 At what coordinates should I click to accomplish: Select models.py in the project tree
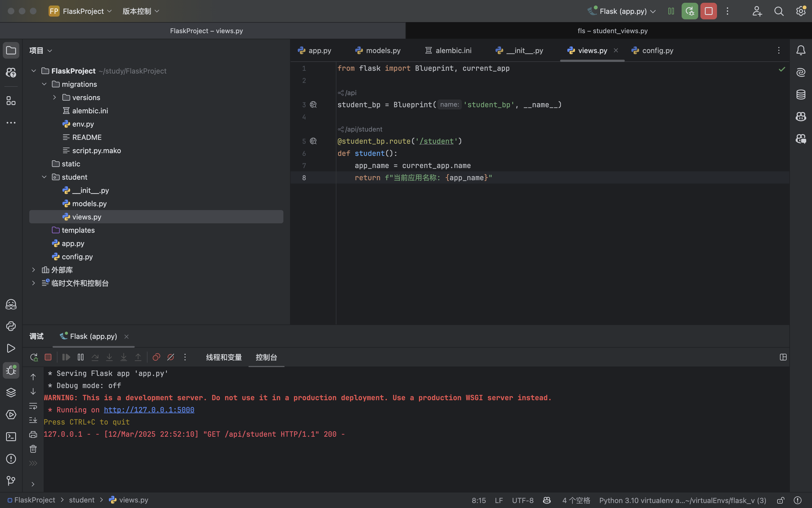click(89, 204)
